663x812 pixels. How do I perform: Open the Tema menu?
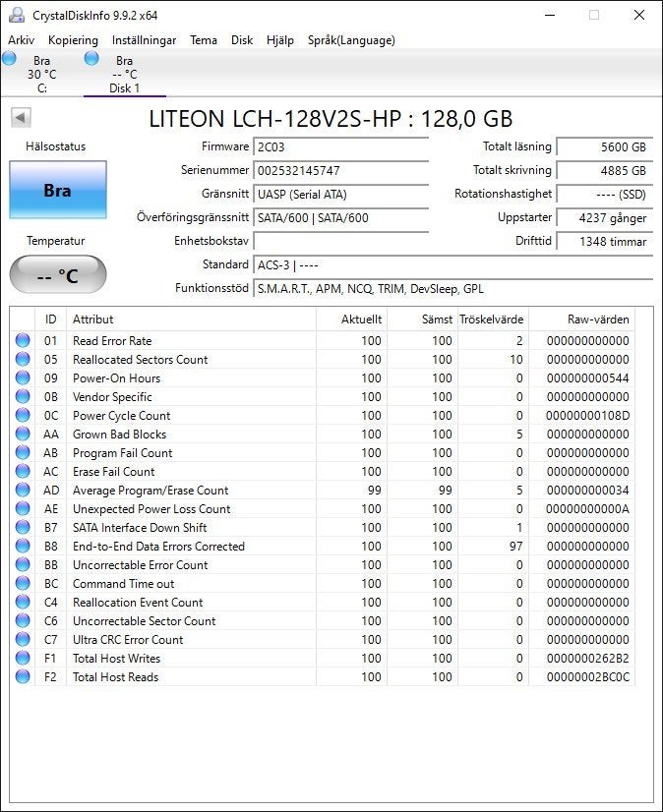click(204, 40)
